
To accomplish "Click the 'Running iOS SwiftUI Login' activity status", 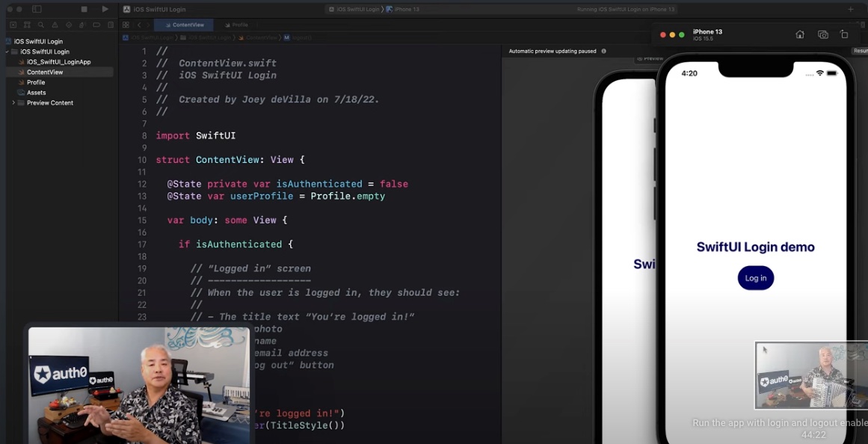I will 626,10.
